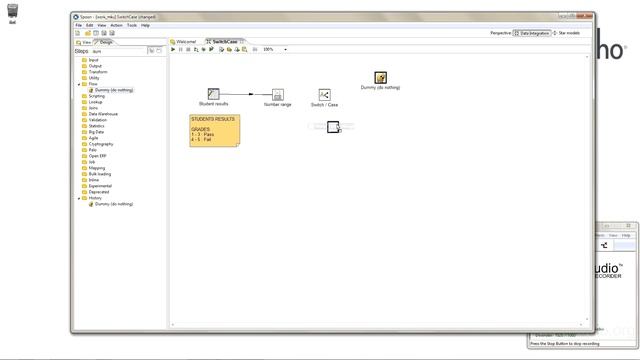Click the Save As toolbar icon
The height and width of the screenshot is (360, 640).
112,33
